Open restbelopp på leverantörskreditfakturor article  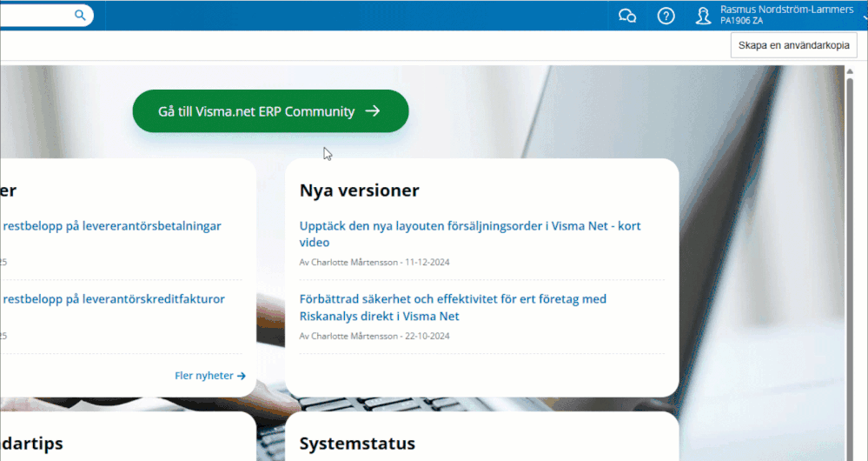point(114,299)
